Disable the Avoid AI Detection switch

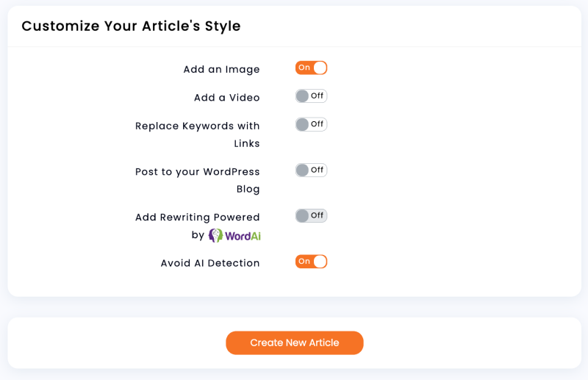311,261
